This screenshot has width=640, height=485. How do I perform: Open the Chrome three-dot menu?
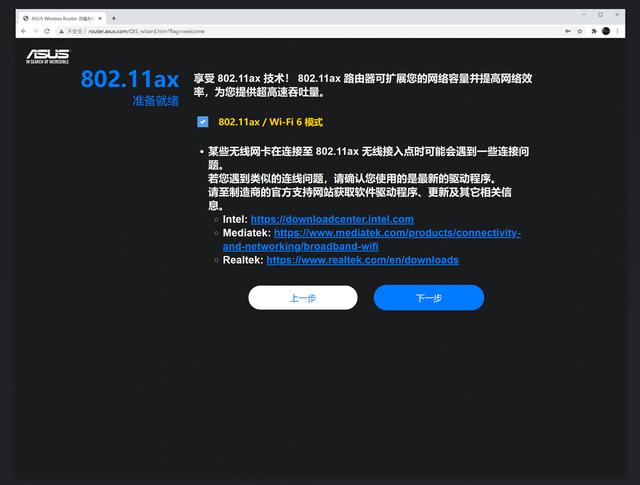click(x=618, y=31)
